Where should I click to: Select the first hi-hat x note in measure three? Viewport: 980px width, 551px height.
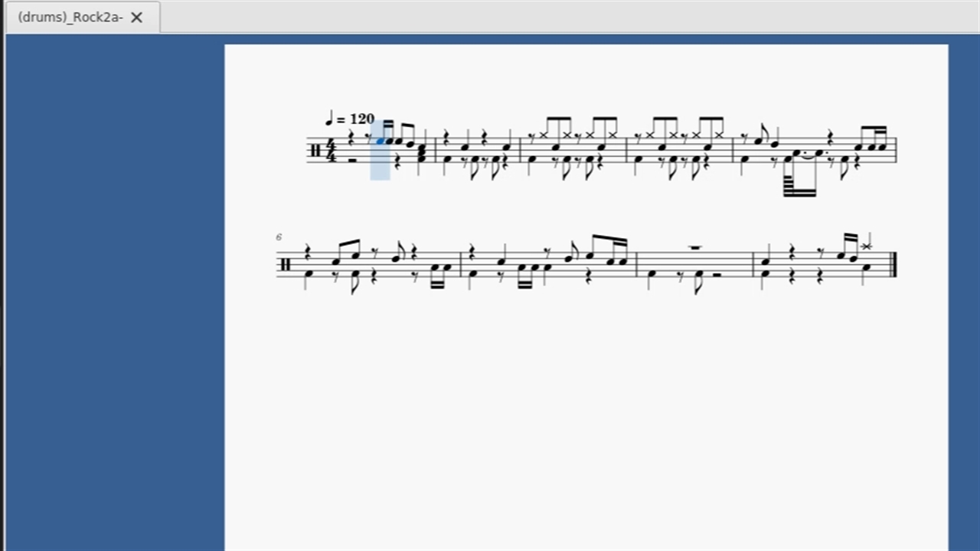pos(544,135)
